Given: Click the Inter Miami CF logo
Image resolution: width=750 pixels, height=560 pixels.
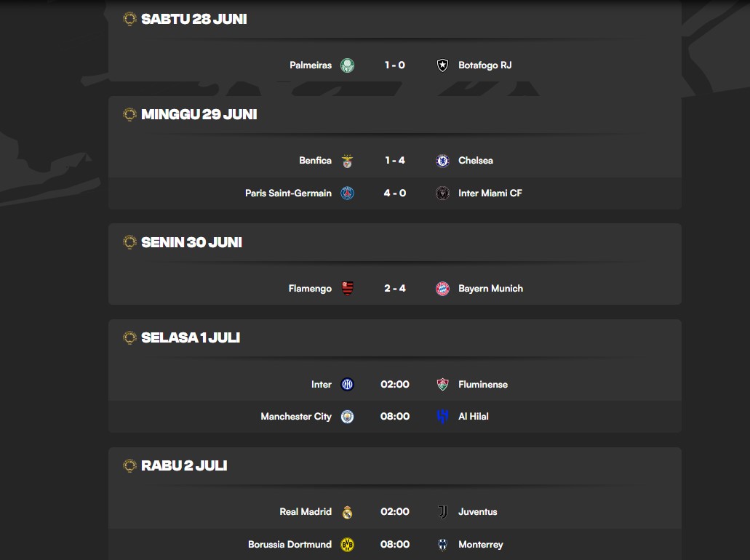Looking at the screenshot, I should 442,193.
